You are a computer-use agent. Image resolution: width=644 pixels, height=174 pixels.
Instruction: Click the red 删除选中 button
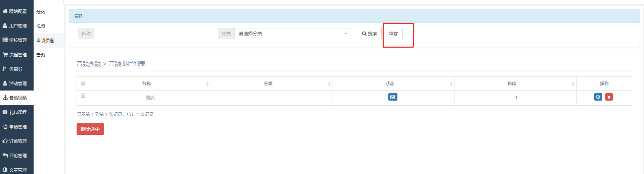click(90, 129)
